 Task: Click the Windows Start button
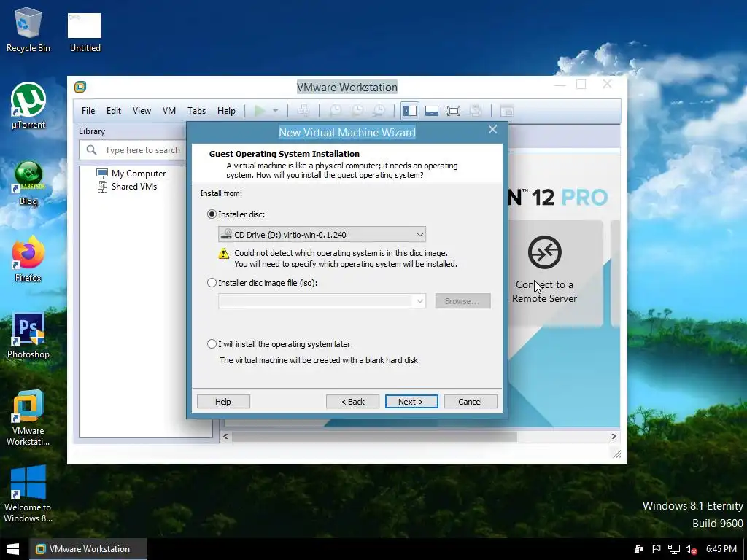point(13,549)
